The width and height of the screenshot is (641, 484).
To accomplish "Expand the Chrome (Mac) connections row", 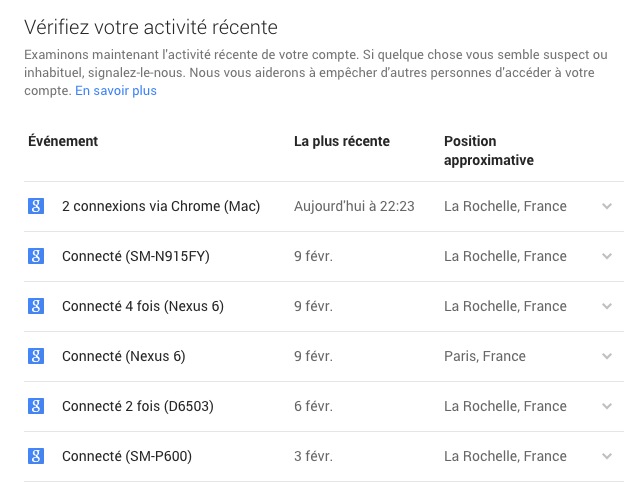I will [x=606, y=206].
